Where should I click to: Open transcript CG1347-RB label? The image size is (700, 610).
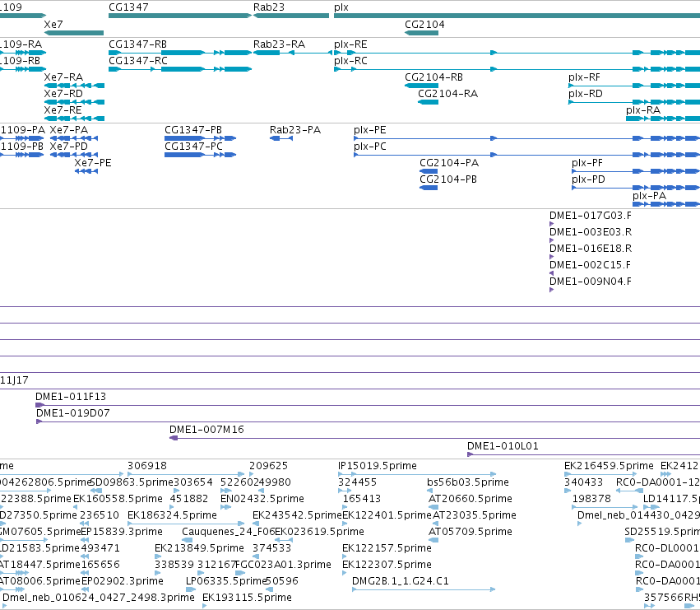(138, 44)
